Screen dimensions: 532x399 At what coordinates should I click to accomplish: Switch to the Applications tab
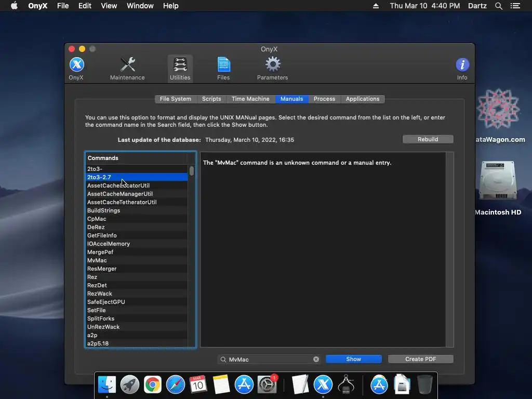coord(363,99)
